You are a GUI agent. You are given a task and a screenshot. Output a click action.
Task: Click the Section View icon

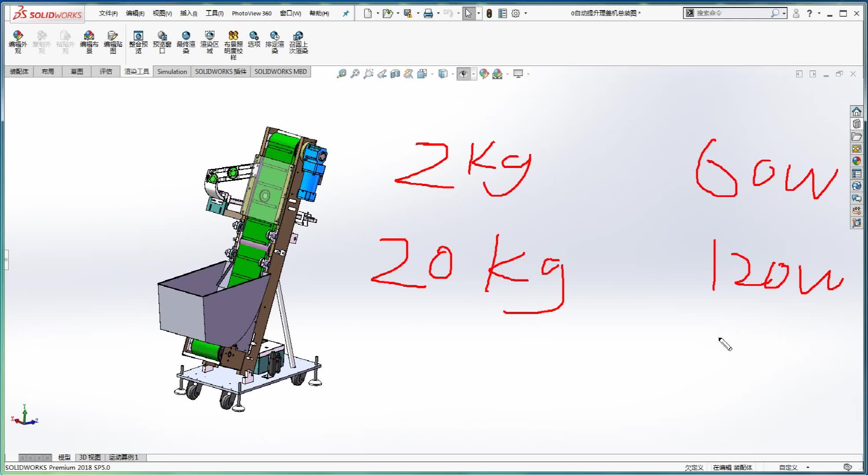pyautogui.click(x=395, y=74)
